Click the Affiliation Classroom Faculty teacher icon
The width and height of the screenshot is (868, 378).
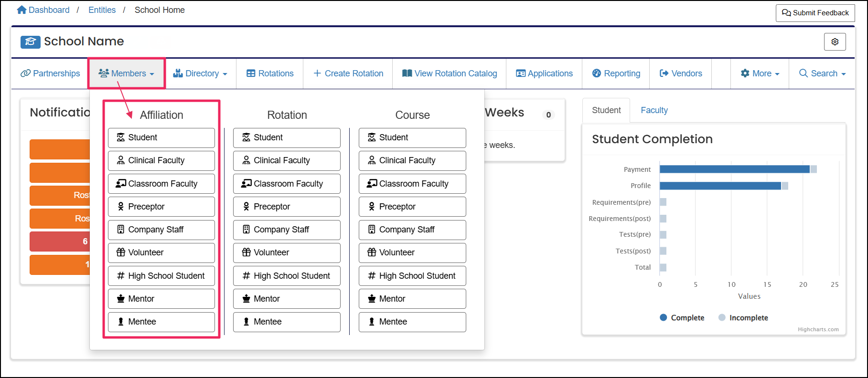121,184
